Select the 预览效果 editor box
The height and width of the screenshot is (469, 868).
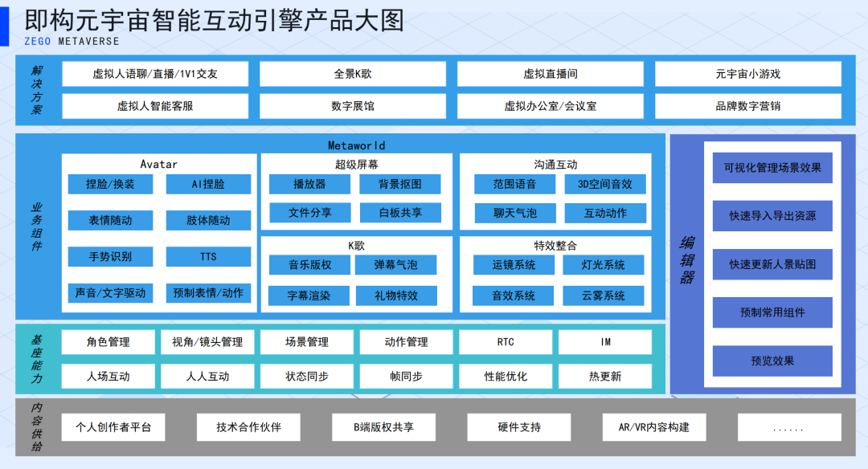pyautogui.click(x=772, y=361)
